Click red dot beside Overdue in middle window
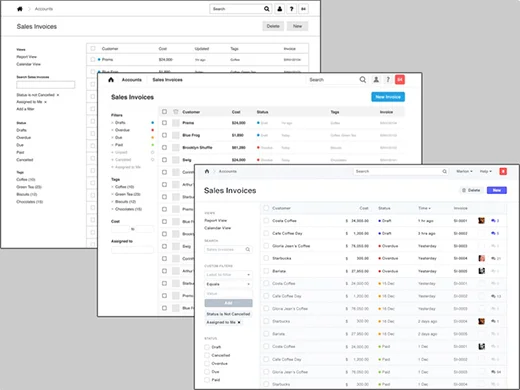 click(153, 130)
